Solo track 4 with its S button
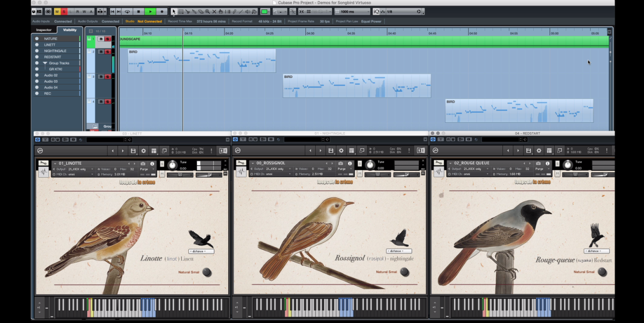The height and width of the screenshot is (323, 644). pos(107,101)
